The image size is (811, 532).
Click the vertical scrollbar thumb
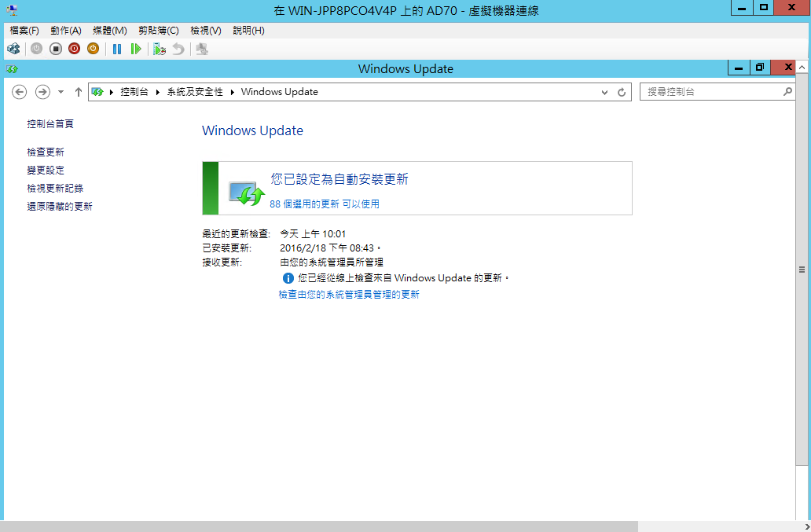802,270
